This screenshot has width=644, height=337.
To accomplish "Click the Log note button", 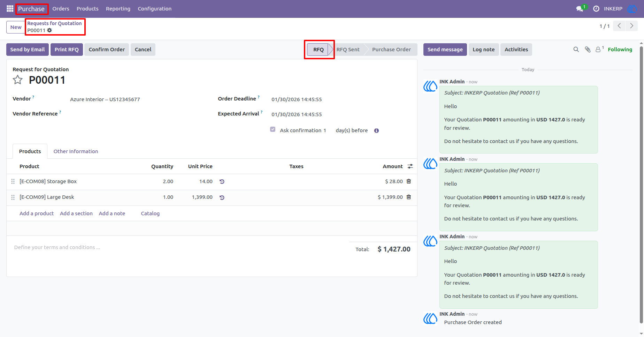I will tap(484, 50).
